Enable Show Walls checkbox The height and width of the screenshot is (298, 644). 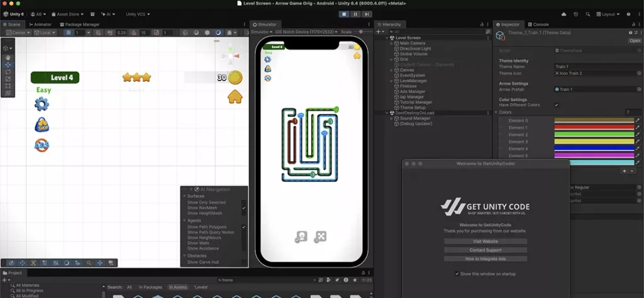tap(243, 243)
